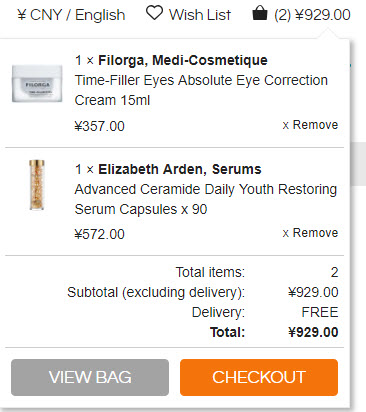Open the CNY / English currency selector
The image size is (366, 412).
[x=71, y=15]
